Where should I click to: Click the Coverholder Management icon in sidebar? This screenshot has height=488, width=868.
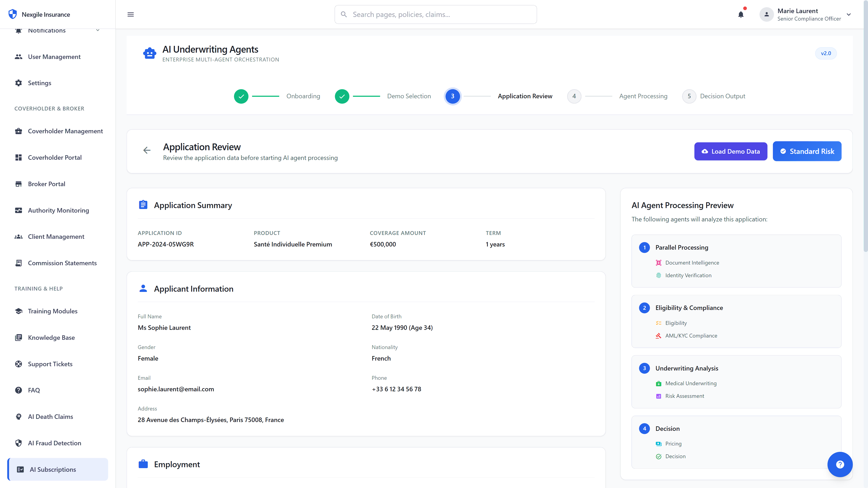19,131
